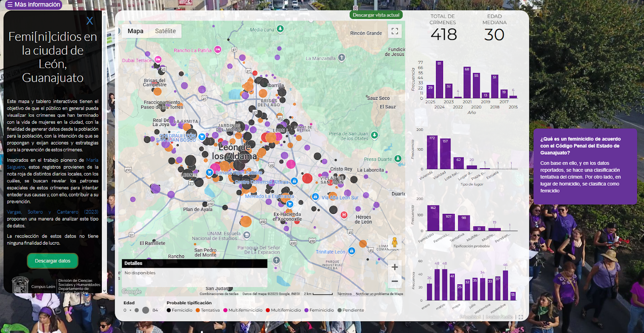
Task: Select the Lote baldío bar with value 62
Action: point(458,163)
